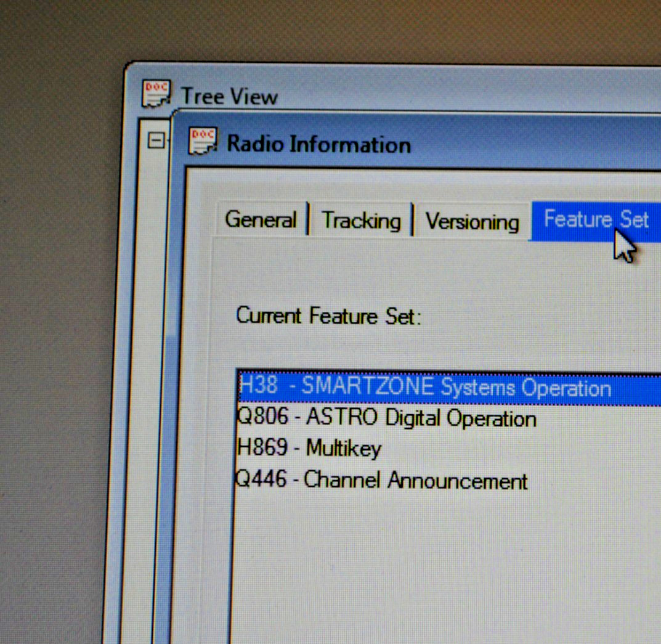Click the Current Feature Set label

pos(328,316)
